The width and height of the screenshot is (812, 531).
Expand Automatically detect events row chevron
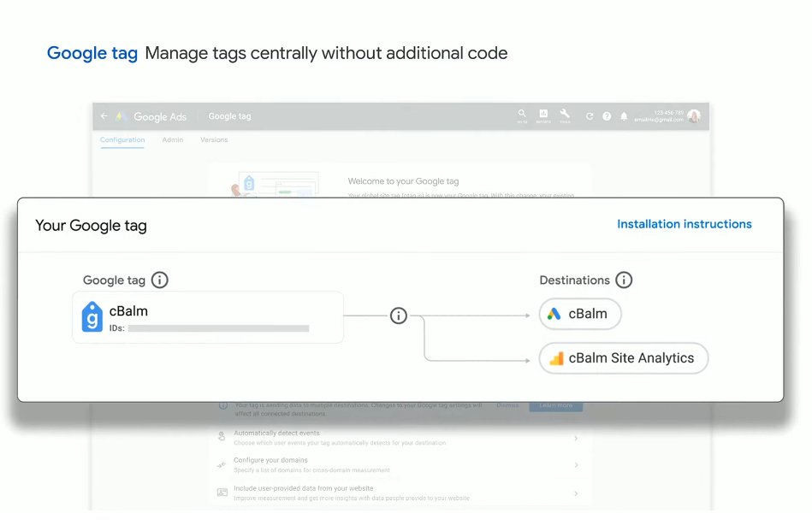point(576,439)
